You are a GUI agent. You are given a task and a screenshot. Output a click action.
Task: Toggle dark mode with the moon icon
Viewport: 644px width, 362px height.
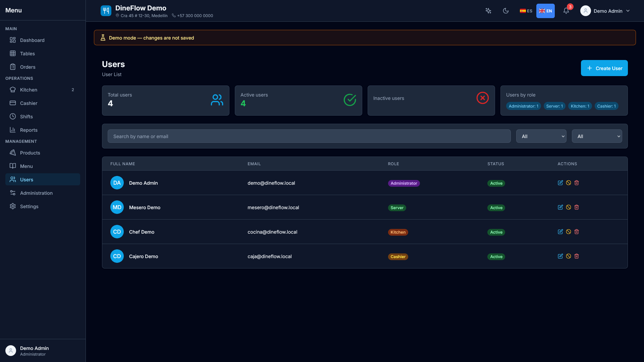pyautogui.click(x=506, y=11)
